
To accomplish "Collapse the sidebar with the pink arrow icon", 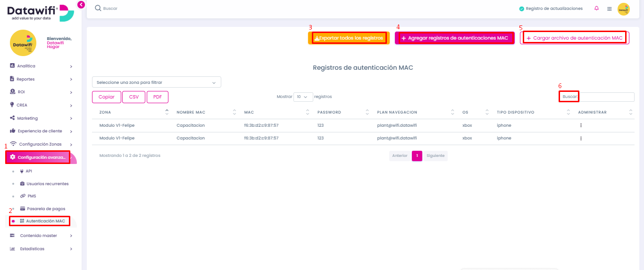I will tap(81, 5).
